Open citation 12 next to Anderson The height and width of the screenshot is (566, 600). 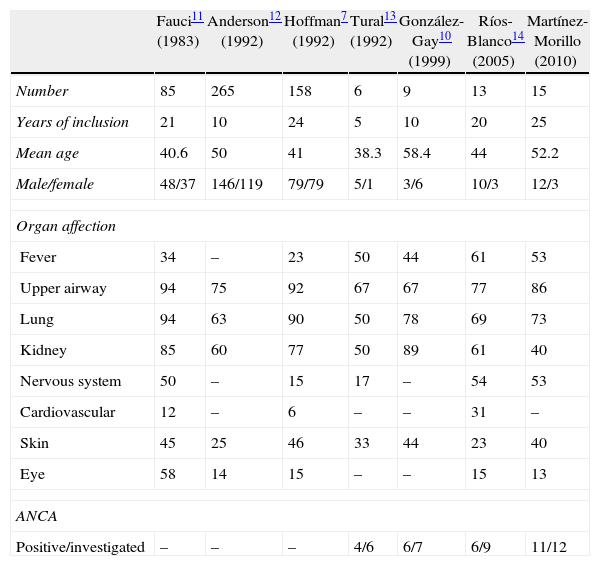[x=274, y=17]
